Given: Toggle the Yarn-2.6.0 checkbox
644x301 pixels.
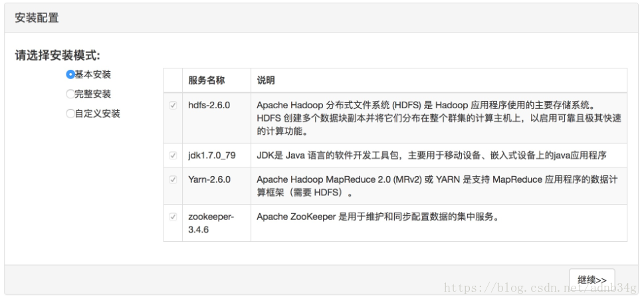Looking at the screenshot, I should [x=173, y=179].
